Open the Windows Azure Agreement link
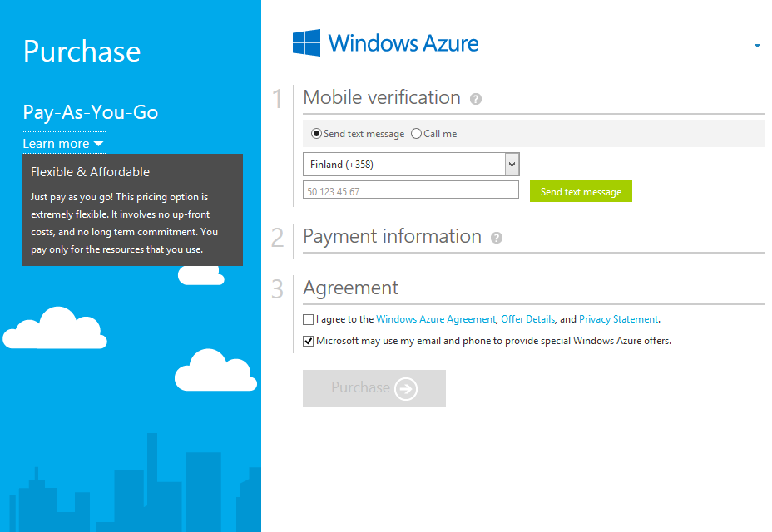Viewport: 772px width, 532px height. click(x=436, y=319)
